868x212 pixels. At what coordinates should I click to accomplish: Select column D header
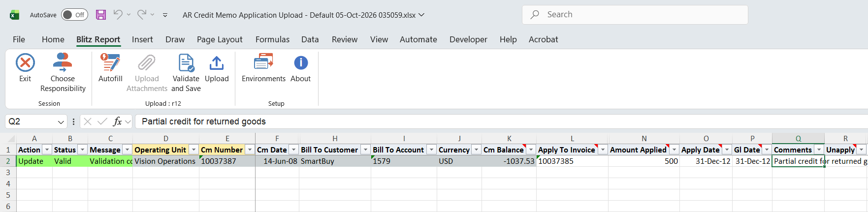pos(166,138)
